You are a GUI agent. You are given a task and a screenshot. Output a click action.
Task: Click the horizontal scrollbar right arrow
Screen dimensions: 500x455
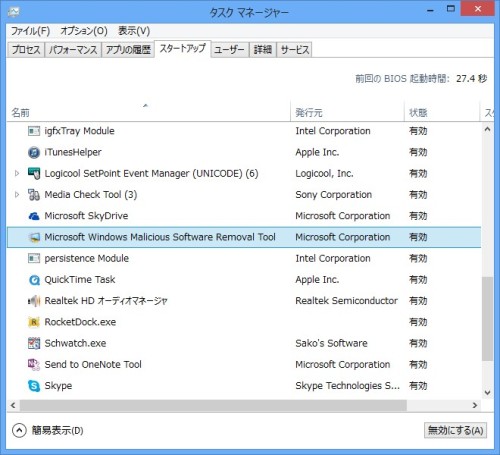point(475,405)
